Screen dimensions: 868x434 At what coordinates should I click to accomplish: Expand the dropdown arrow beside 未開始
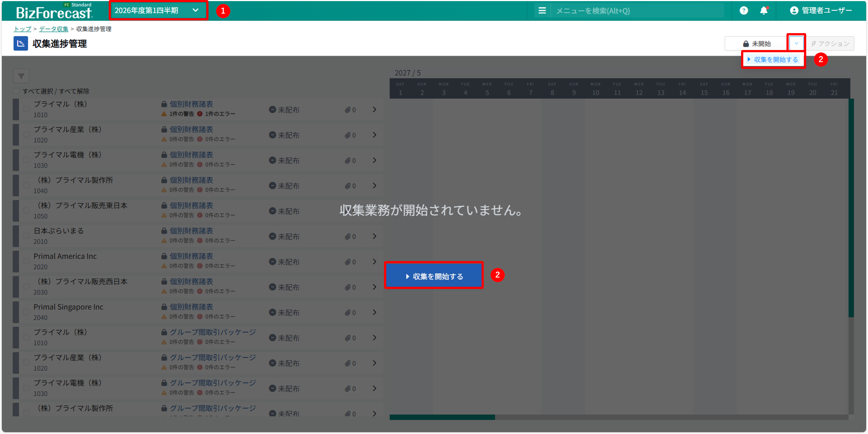[796, 43]
